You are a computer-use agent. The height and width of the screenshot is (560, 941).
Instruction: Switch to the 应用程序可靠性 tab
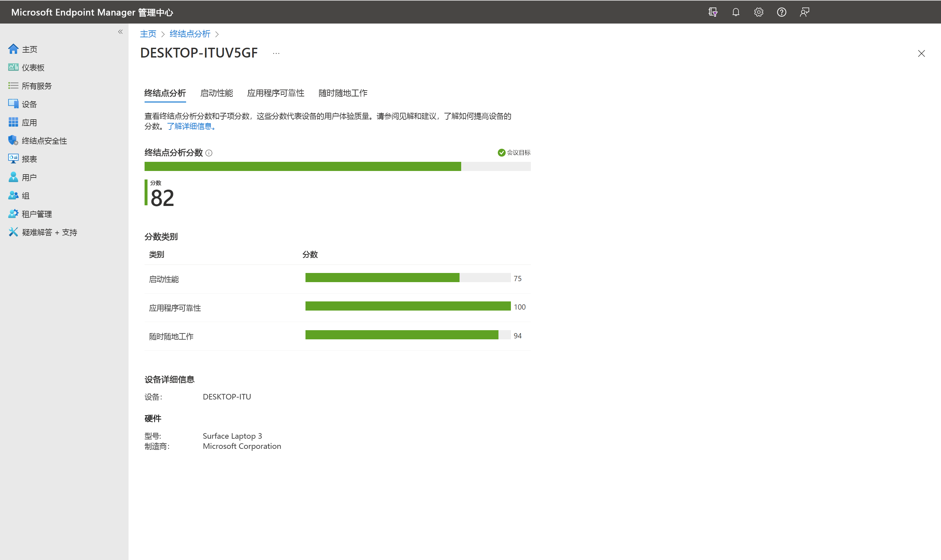[275, 93]
